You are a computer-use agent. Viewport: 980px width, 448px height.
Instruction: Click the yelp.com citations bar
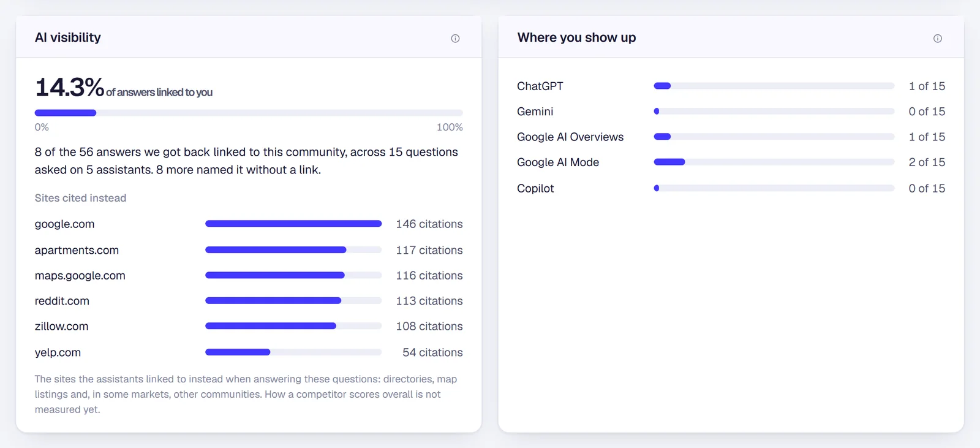[293, 352]
